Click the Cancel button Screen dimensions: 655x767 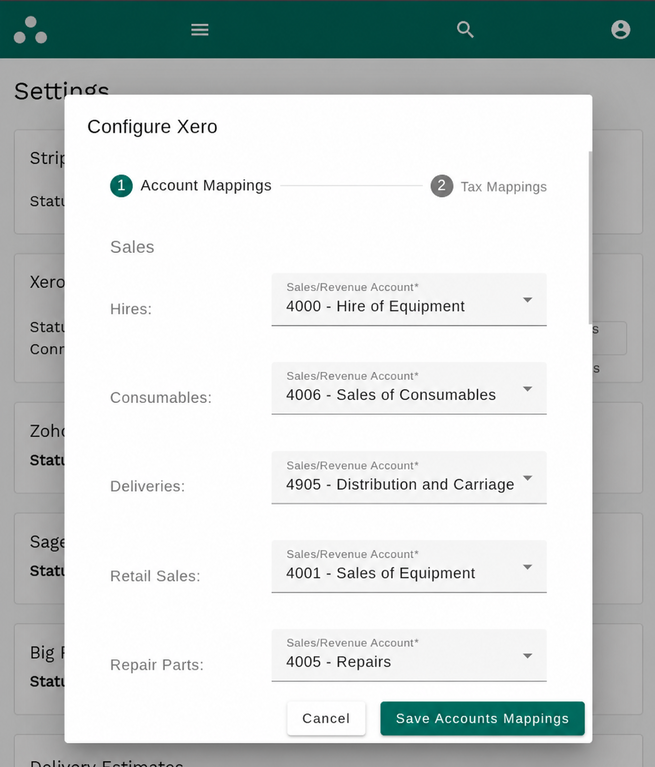click(326, 718)
